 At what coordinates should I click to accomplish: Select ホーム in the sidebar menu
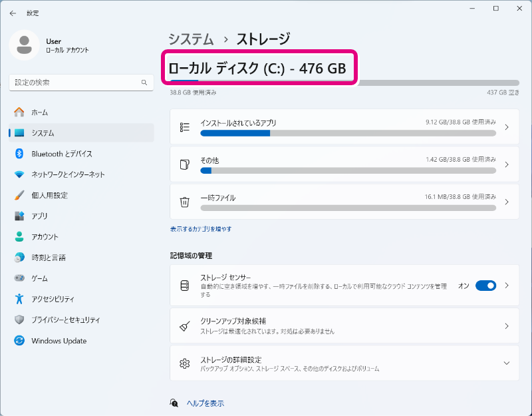(x=39, y=112)
